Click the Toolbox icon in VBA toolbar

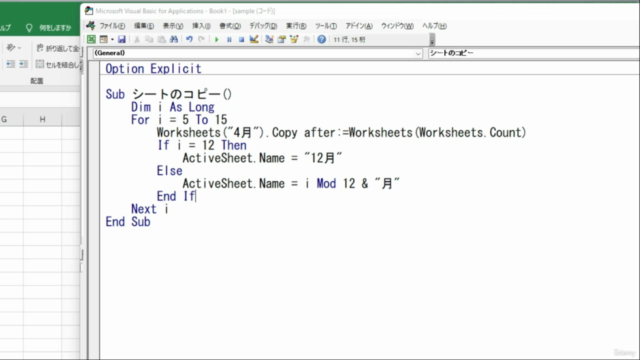tap(306, 39)
